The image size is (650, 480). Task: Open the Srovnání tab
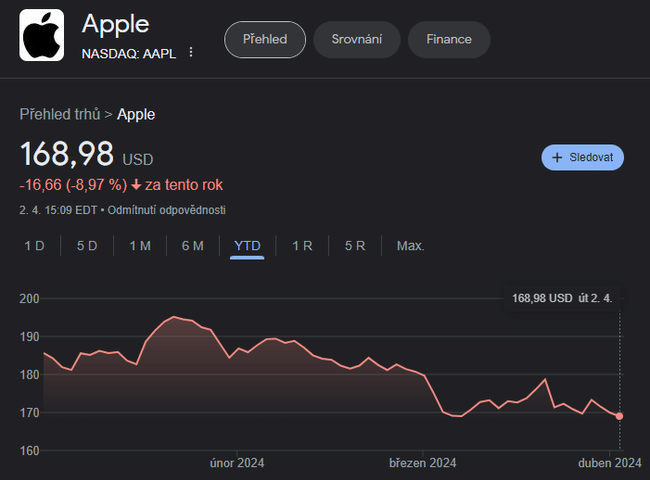pos(357,39)
